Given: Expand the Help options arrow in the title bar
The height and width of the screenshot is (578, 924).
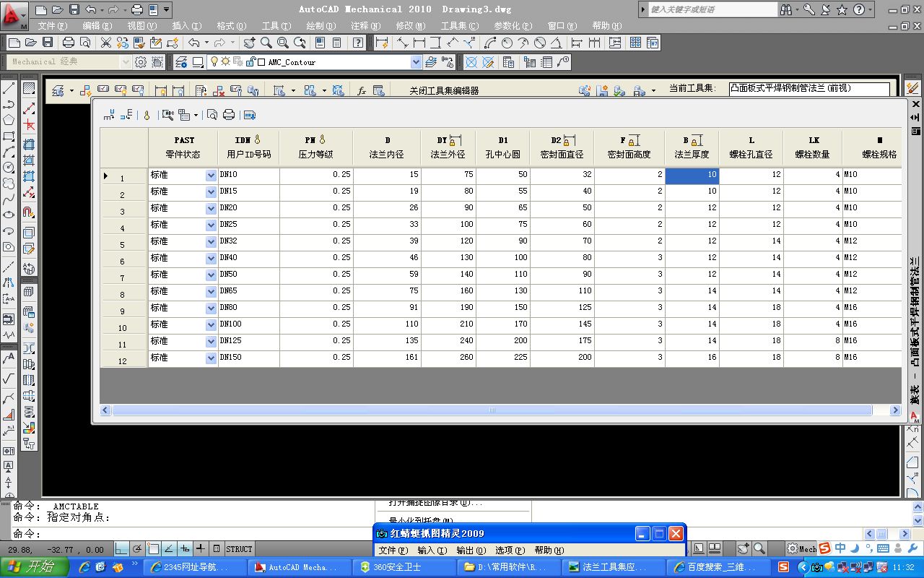Looking at the screenshot, I should pos(870,10).
